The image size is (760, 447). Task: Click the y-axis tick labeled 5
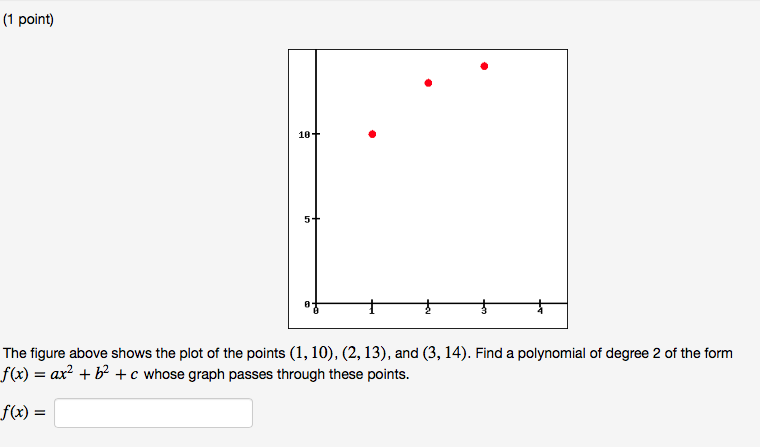click(307, 220)
